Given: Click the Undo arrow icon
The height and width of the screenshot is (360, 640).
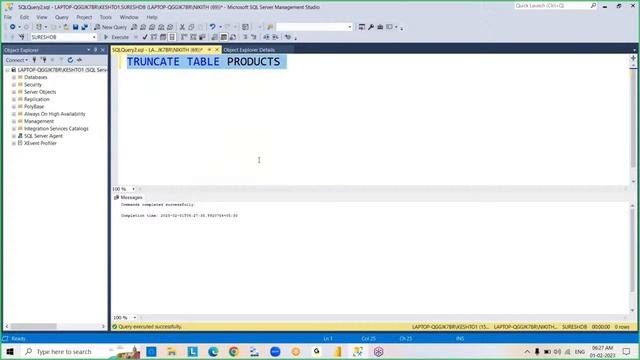Looking at the screenshot, I should [x=212, y=27].
